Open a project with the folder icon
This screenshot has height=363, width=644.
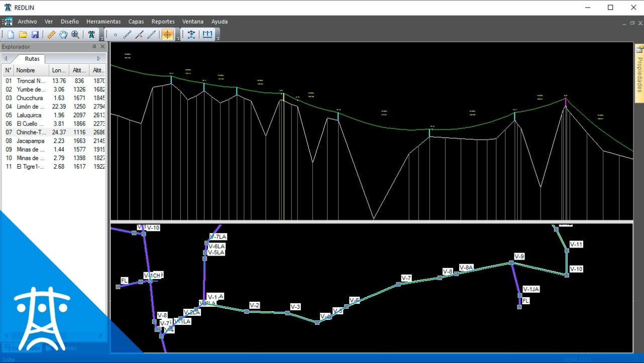23,35
